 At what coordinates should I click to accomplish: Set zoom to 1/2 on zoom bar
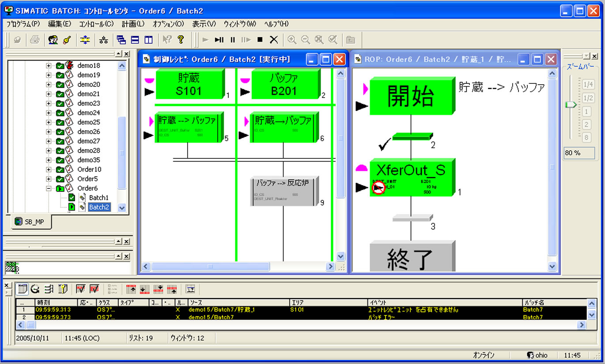(x=587, y=98)
